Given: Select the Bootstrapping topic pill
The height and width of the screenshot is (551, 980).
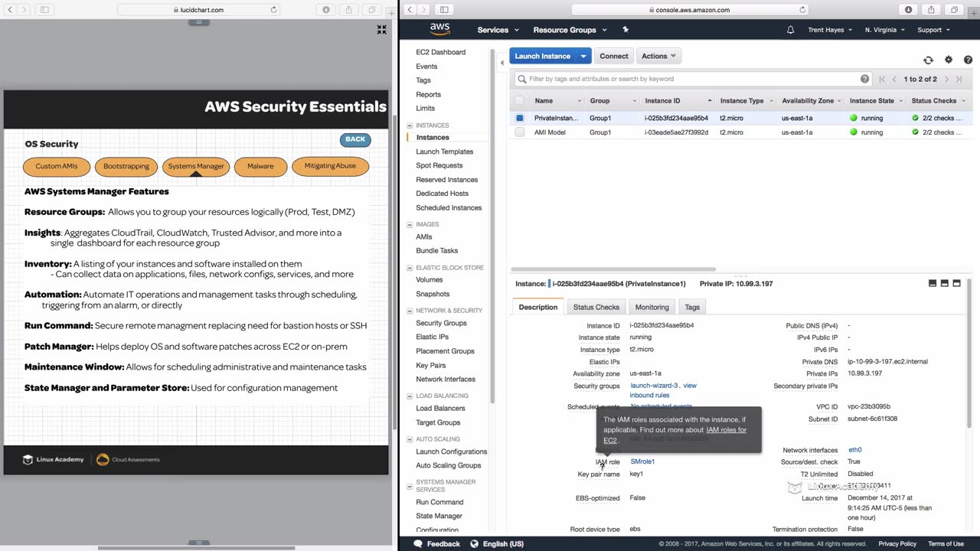Looking at the screenshot, I should 126,166.
